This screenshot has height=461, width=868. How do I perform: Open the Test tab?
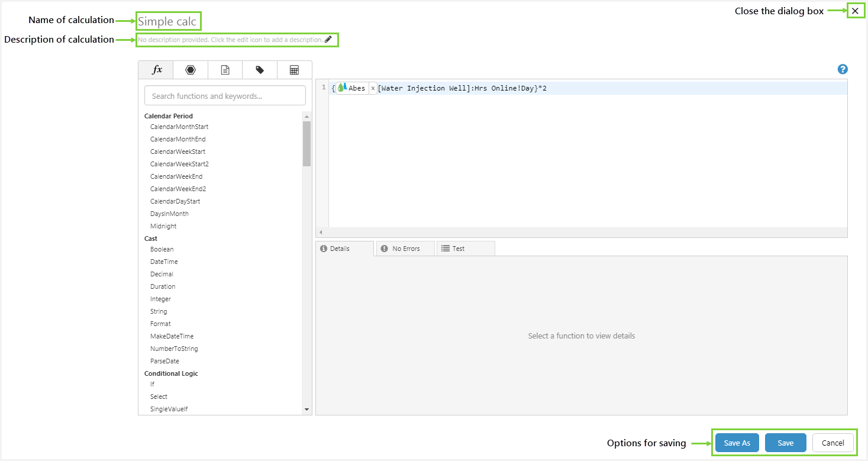coord(465,249)
